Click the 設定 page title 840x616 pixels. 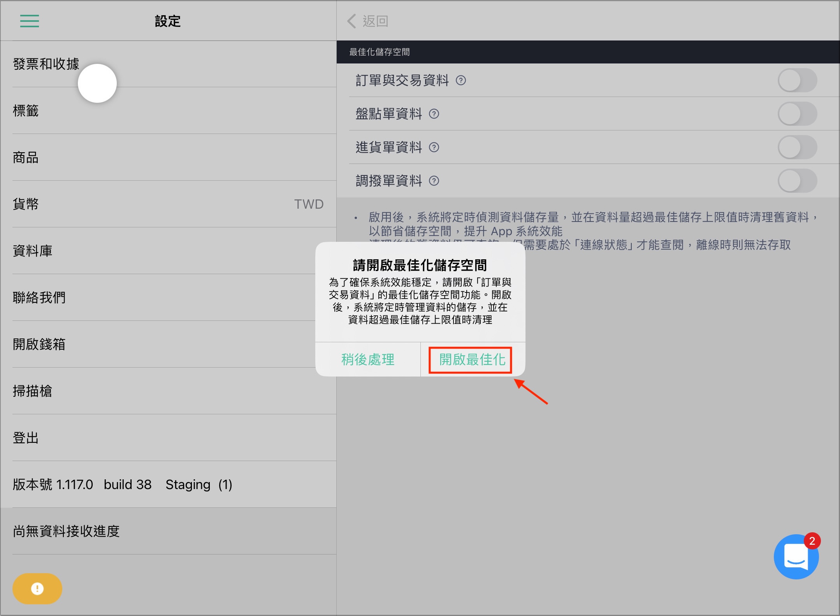168,21
